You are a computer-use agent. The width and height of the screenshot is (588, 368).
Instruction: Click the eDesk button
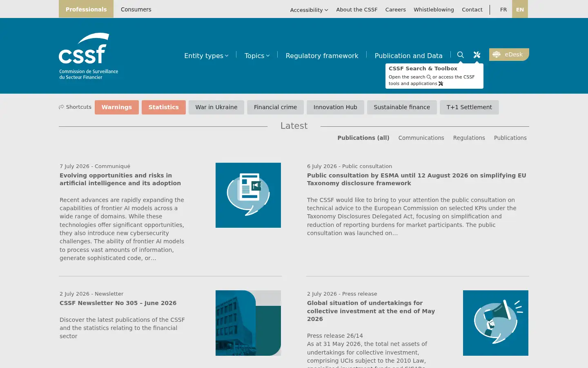(x=509, y=54)
